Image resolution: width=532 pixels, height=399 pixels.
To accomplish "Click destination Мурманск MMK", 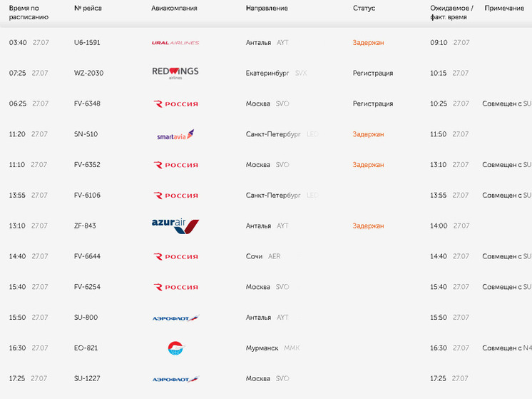I will (273, 348).
